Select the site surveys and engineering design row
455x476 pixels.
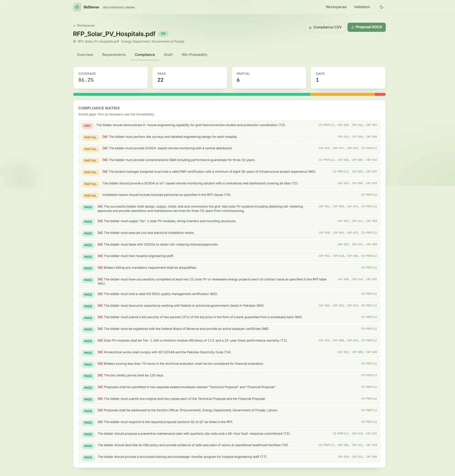[229, 137]
